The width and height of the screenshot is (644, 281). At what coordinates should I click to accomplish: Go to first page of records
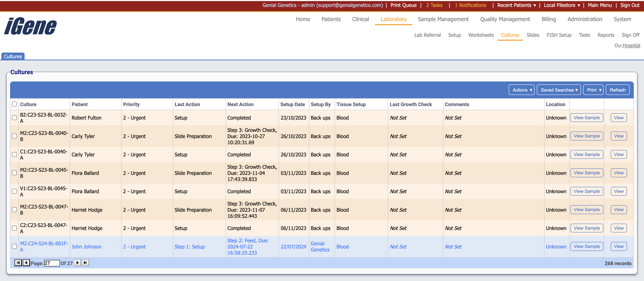pos(18,263)
